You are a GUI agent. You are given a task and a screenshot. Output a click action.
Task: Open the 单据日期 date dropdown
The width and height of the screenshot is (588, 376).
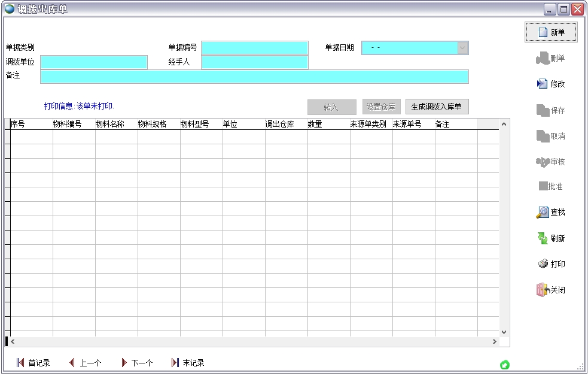click(462, 47)
